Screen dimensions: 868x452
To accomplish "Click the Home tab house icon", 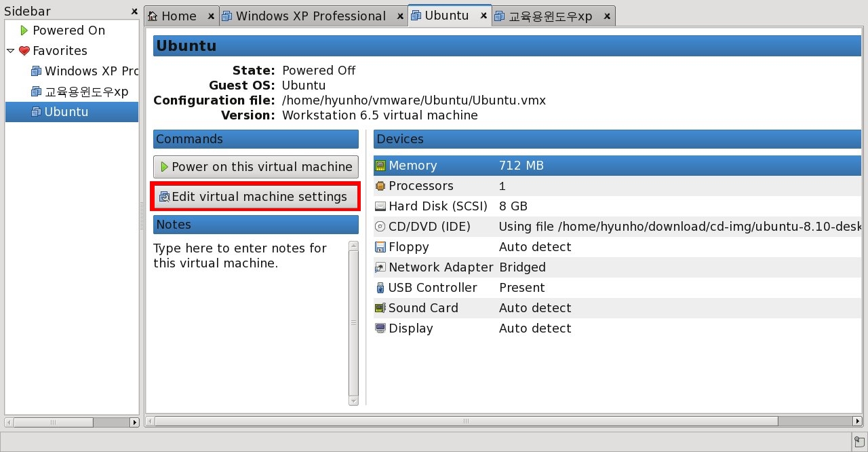I will (153, 16).
